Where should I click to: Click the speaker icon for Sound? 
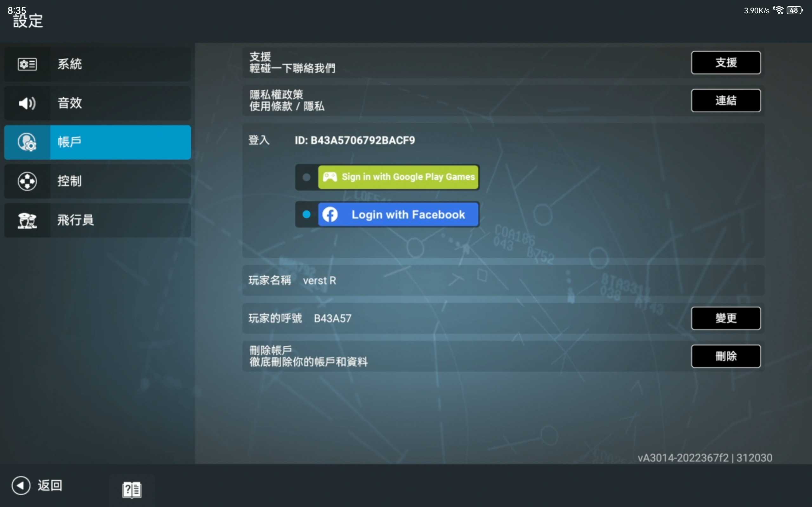(x=27, y=103)
